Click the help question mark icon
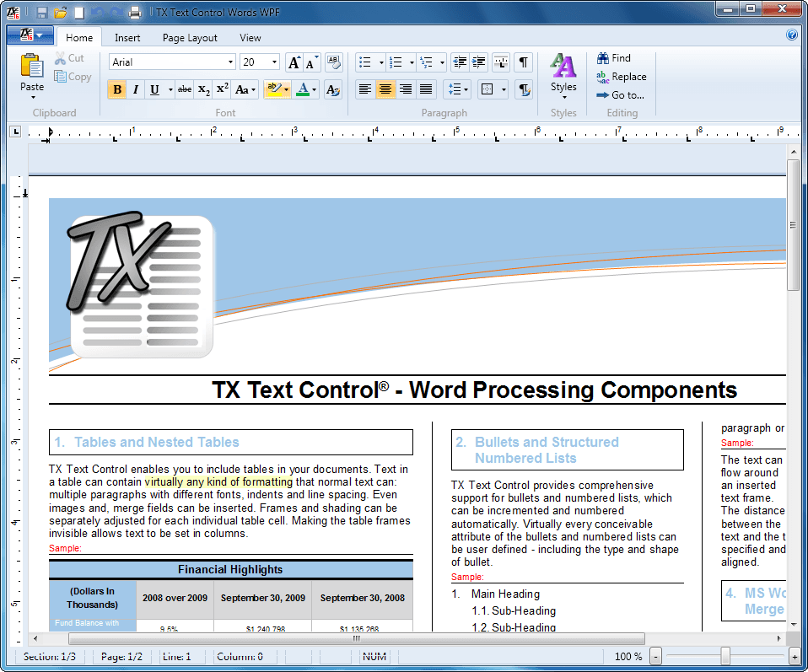808x672 pixels. [x=791, y=35]
